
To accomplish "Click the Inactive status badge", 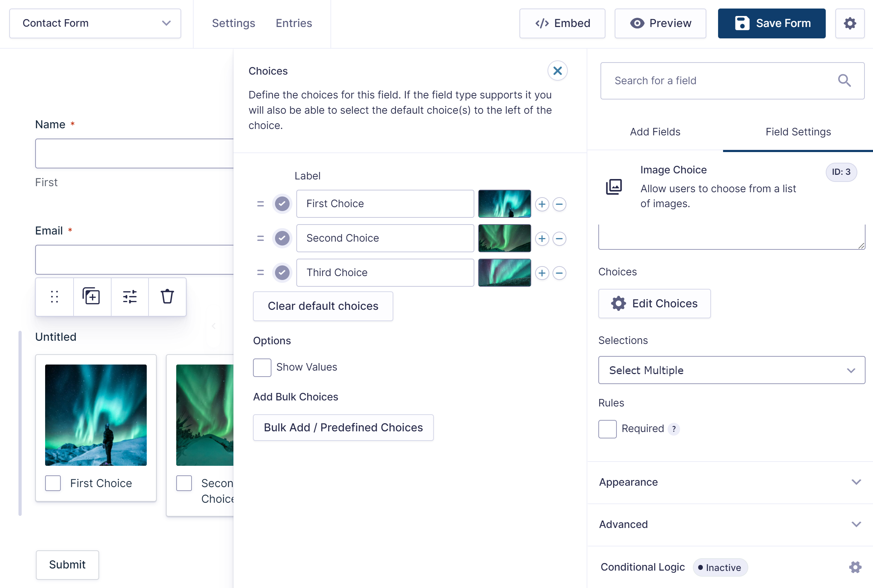I will 720,567.
